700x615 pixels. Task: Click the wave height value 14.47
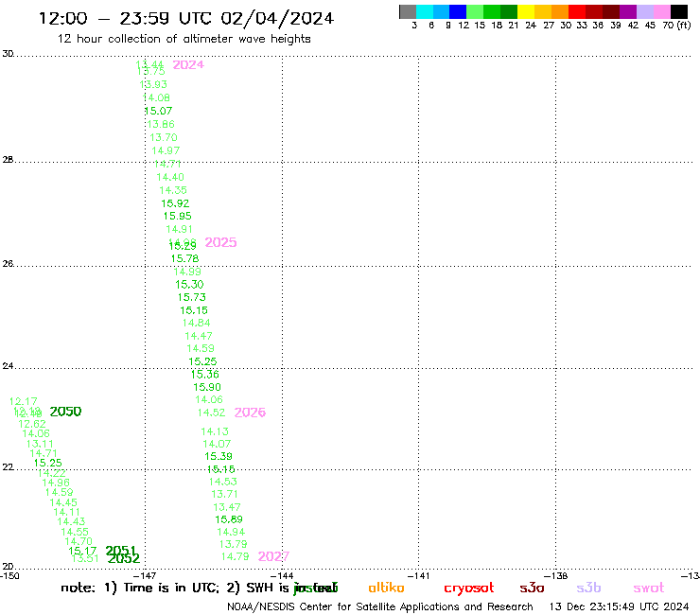(199, 336)
